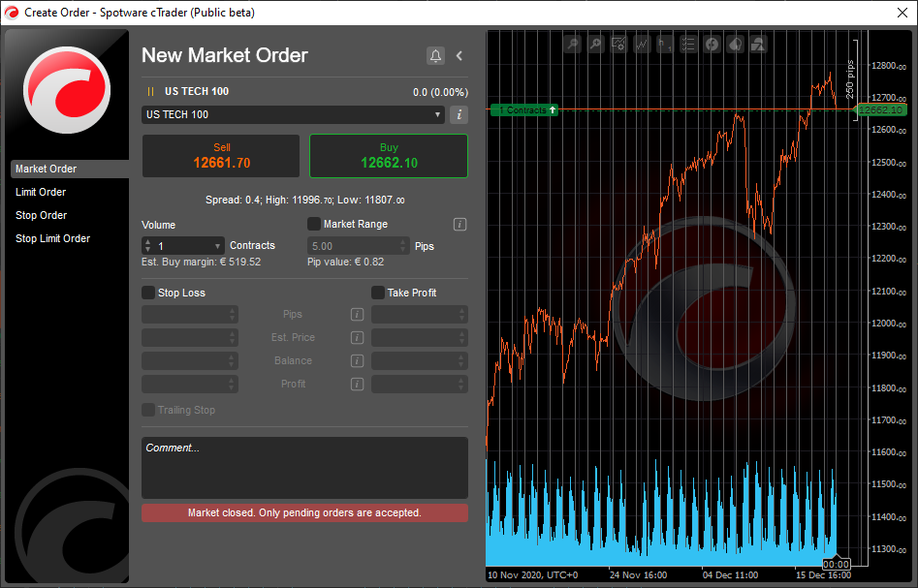Open the US TECH 100 symbol dropdown
918x588 pixels.
point(294,114)
